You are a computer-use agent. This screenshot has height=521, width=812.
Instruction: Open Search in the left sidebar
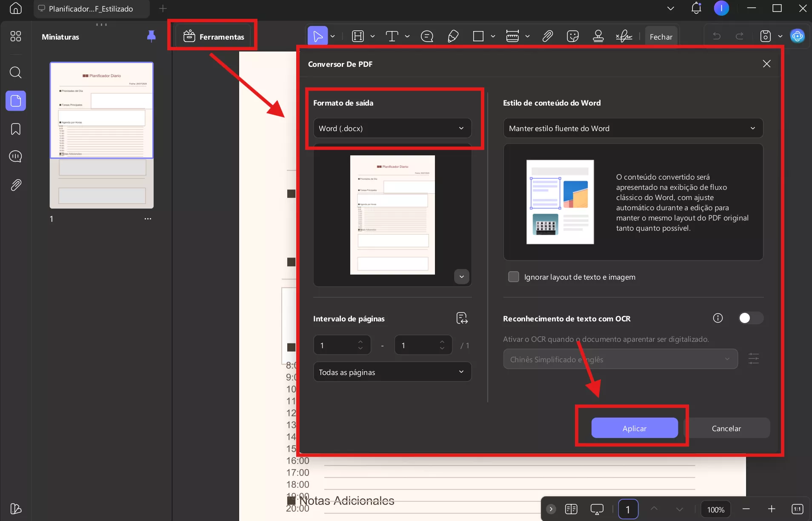pos(16,72)
